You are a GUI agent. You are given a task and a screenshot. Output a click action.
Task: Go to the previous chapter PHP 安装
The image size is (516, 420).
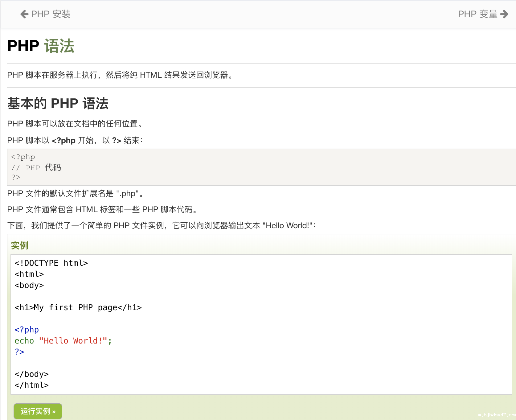[x=51, y=14]
